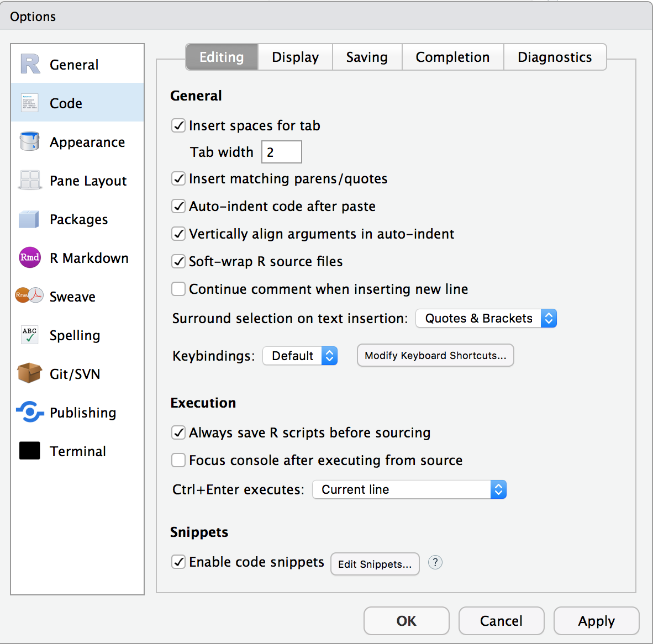This screenshot has width=653, height=644.
Task: Open the Appearance settings via its paint bucket icon
Action: [29, 141]
